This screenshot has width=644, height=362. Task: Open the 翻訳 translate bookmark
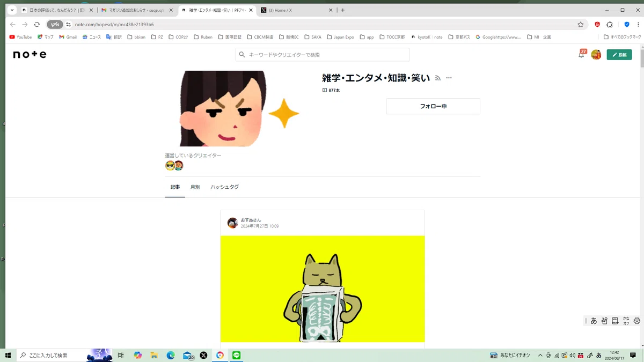click(114, 37)
